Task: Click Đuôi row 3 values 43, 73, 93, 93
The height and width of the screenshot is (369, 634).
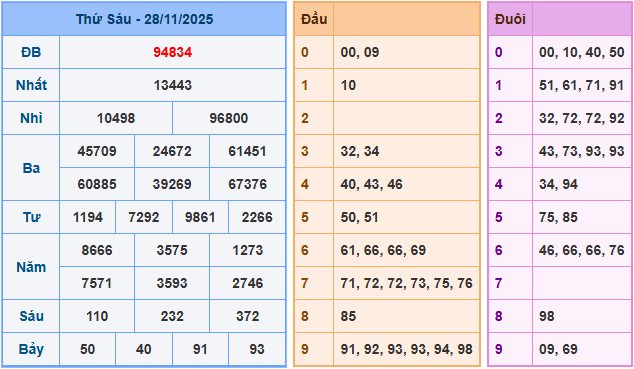Action: 582,151
